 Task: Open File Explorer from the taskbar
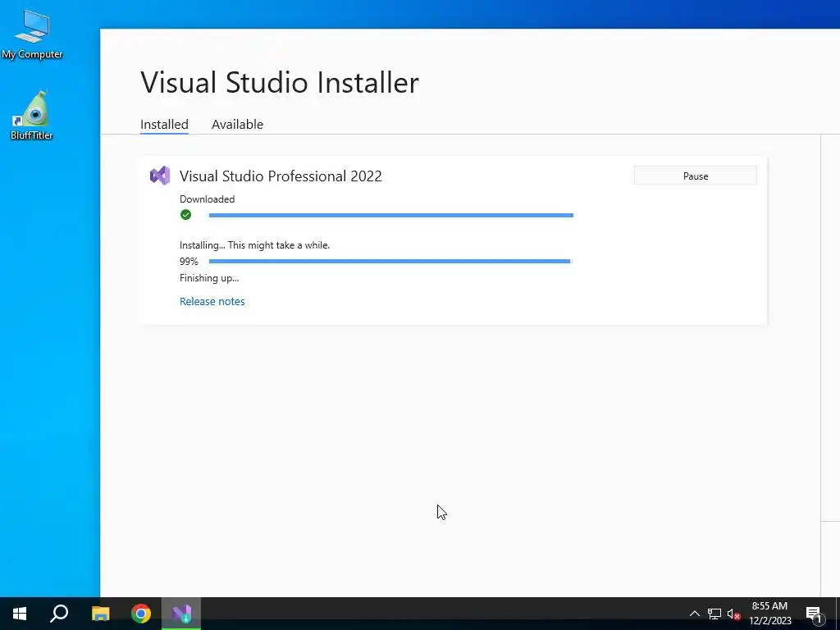point(100,614)
